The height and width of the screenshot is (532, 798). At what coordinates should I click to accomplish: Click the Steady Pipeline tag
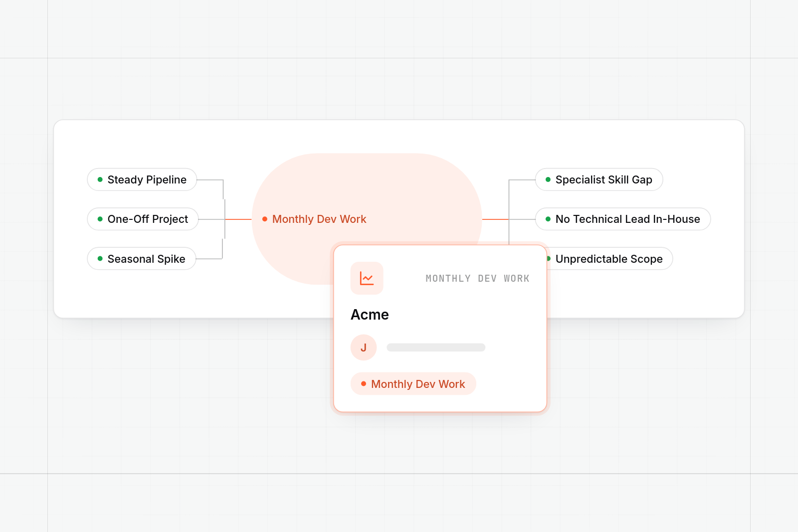click(142, 179)
